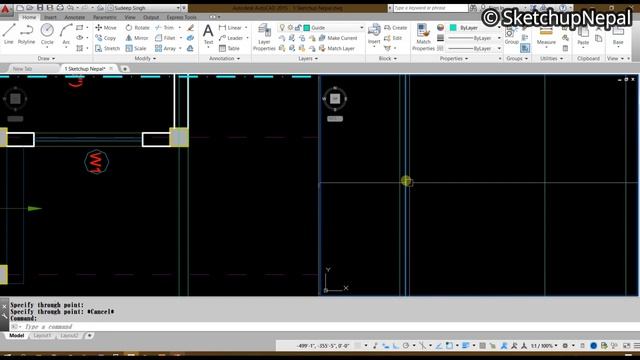The height and width of the screenshot is (360, 640).
Task: Click the Make Current button
Action: (x=338, y=38)
